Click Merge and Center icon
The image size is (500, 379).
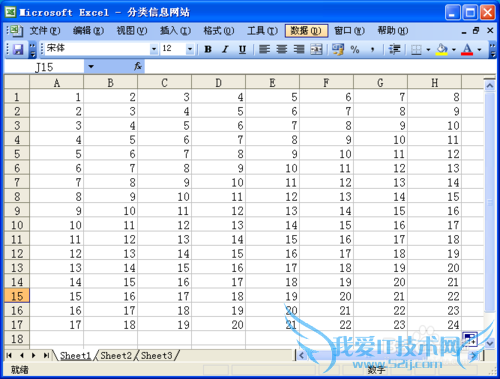316,50
